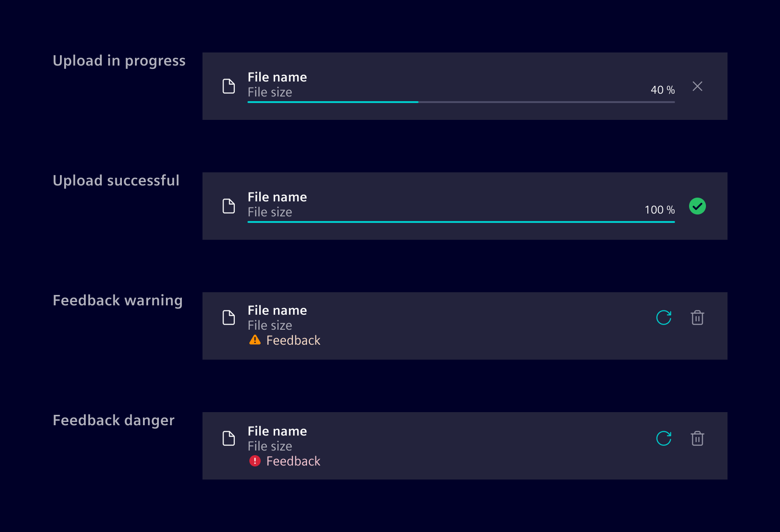Click the file icon in the Upload successful row
Screen dimensions: 780x532
(229, 206)
